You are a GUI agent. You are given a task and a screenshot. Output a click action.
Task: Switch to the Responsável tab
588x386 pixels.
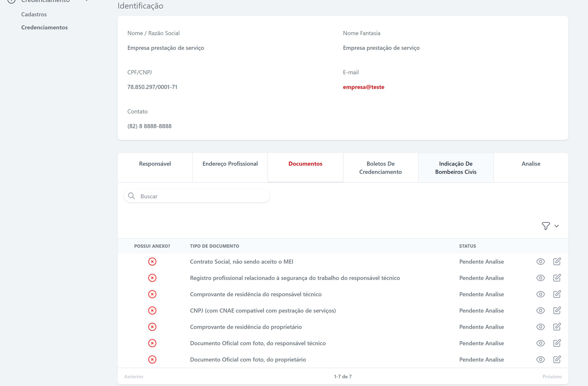[155, 164]
